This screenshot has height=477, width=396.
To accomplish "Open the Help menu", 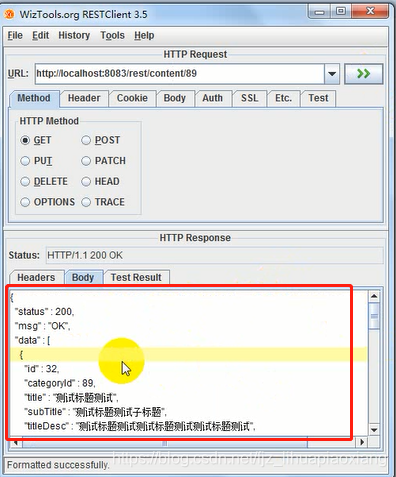I will point(144,35).
